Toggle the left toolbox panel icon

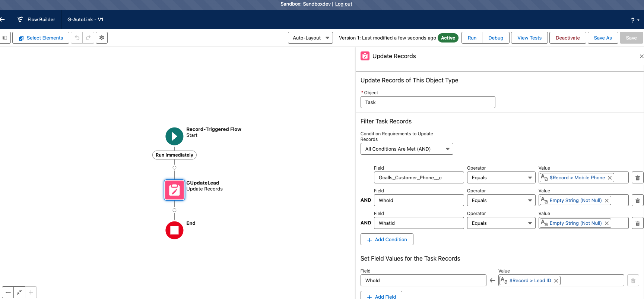(x=5, y=38)
